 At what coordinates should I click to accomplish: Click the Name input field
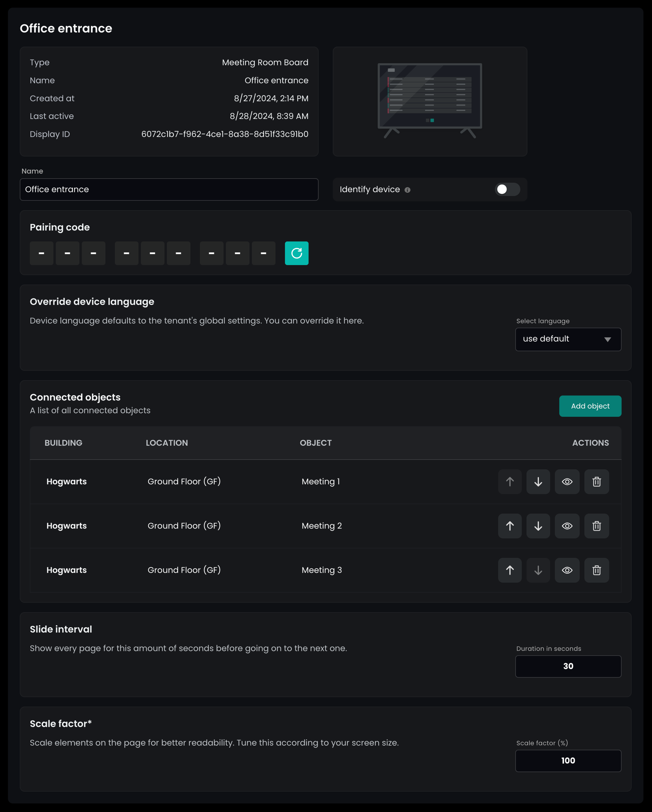click(x=169, y=189)
